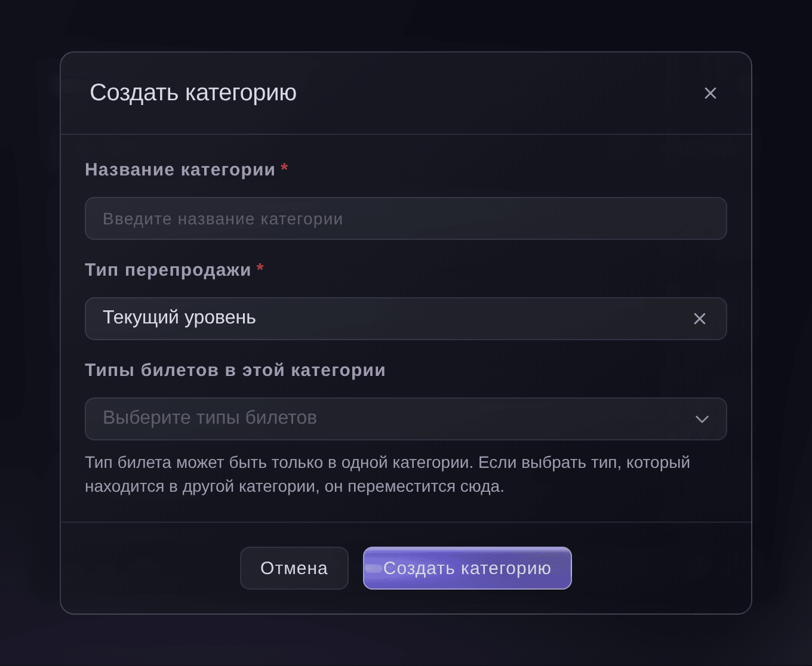This screenshot has width=812, height=666.
Task: Open the Тип перепродажи combo box
Action: coord(405,319)
